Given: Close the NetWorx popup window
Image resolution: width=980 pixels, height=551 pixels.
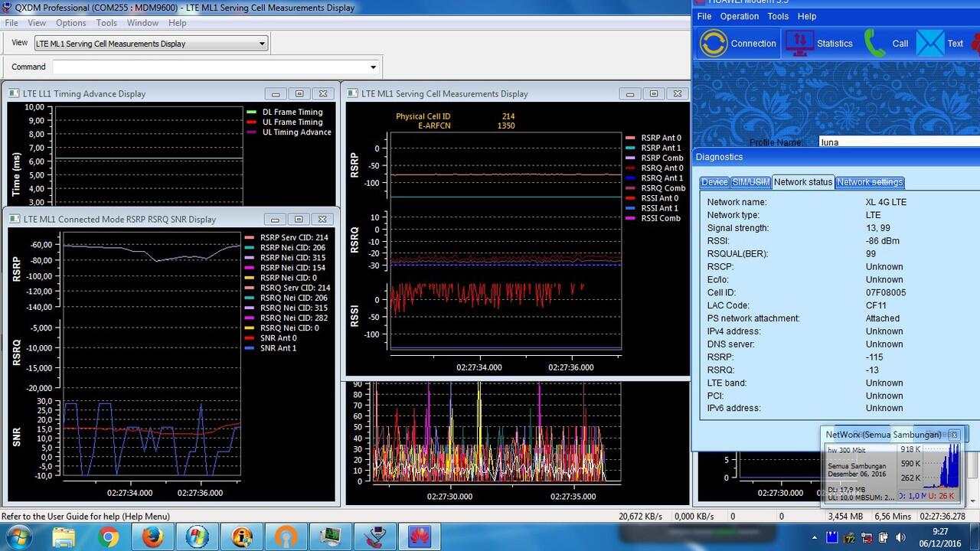Looking at the screenshot, I should (954, 435).
